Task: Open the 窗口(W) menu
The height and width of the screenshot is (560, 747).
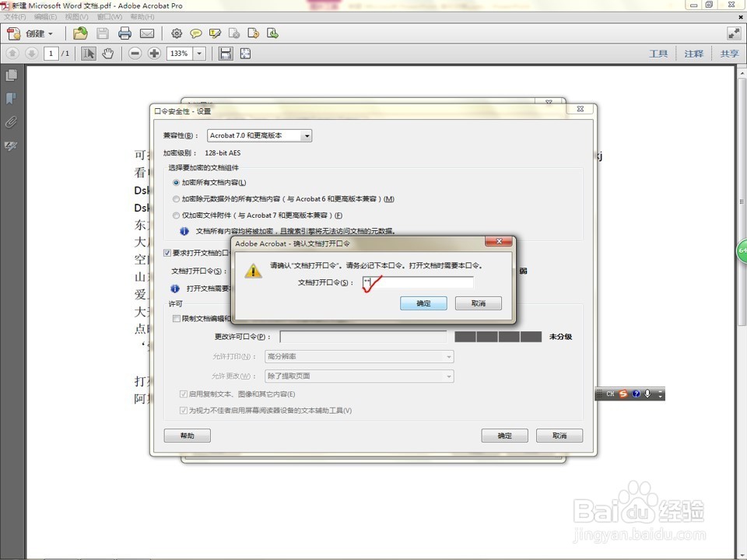Action: [110, 16]
